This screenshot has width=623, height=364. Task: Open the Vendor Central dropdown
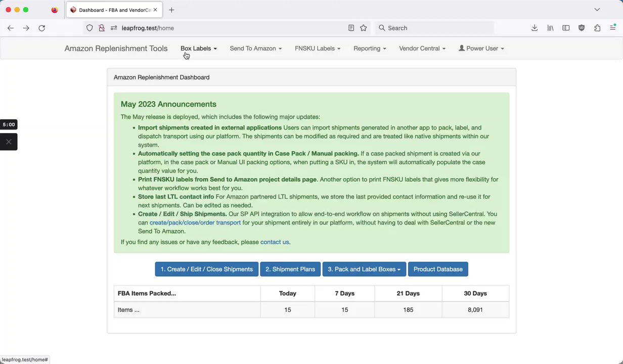coord(422,49)
